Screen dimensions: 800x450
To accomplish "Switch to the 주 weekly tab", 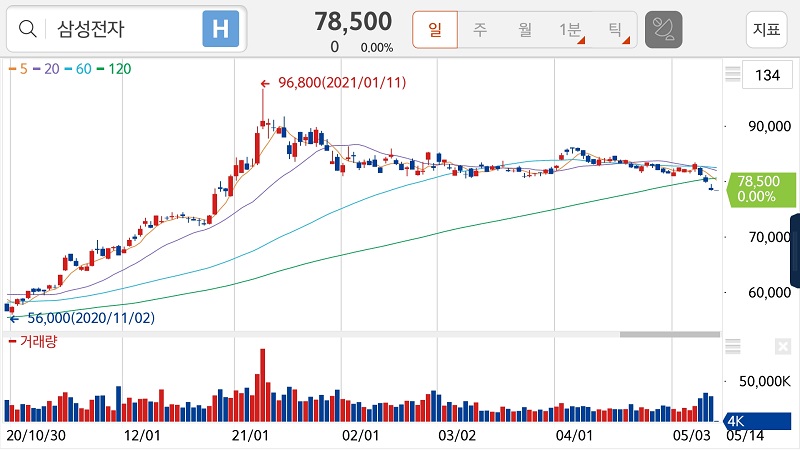I will tap(480, 30).
